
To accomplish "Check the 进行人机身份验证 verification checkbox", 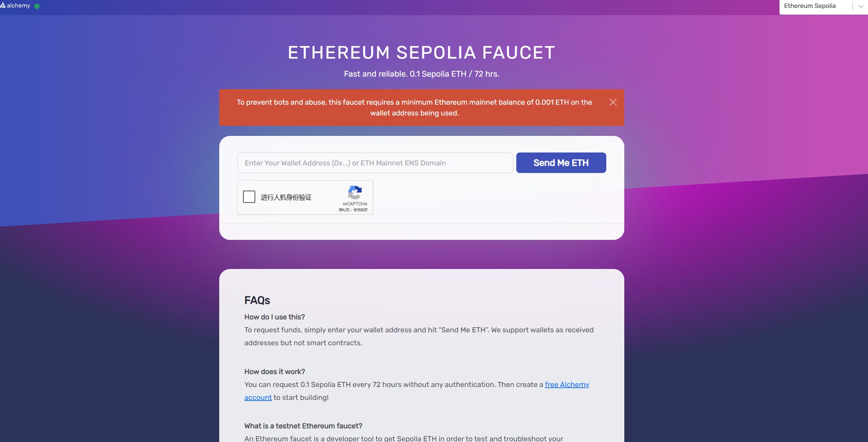I will [x=249, y=197].
